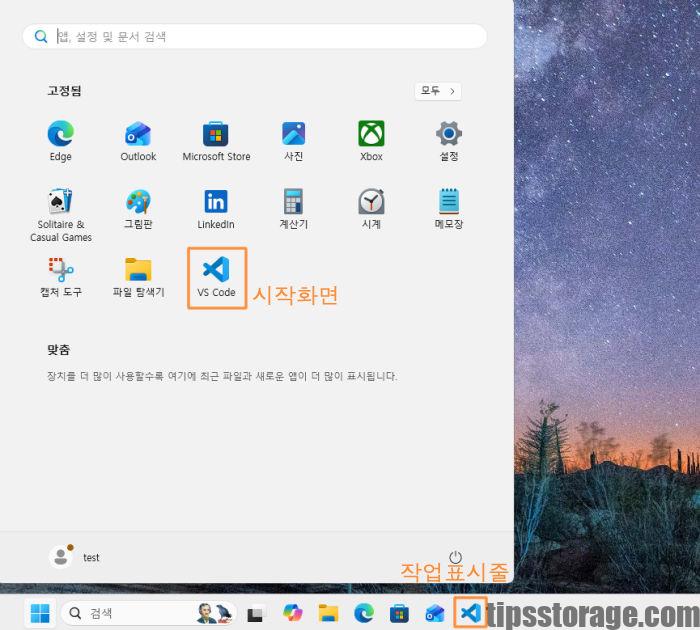The image size is (700, 630).
Task: Open 캡처 도구 (Snipping Tool)
Action: [61, 277]
